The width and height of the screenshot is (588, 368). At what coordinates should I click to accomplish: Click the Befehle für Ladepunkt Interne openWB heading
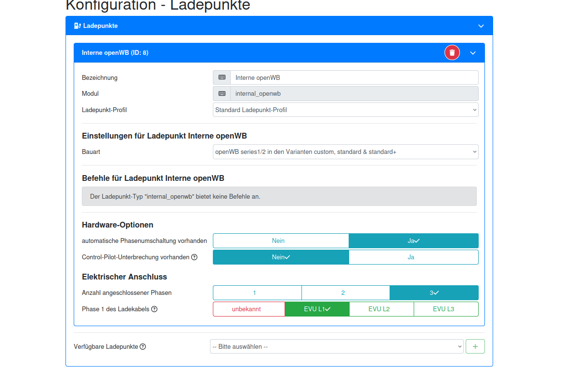tap(153, 178)
